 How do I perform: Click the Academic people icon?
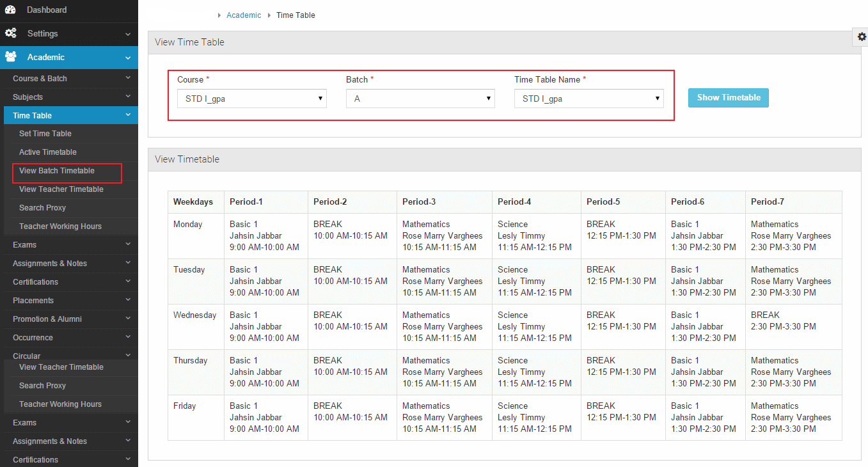coord(10,57)
